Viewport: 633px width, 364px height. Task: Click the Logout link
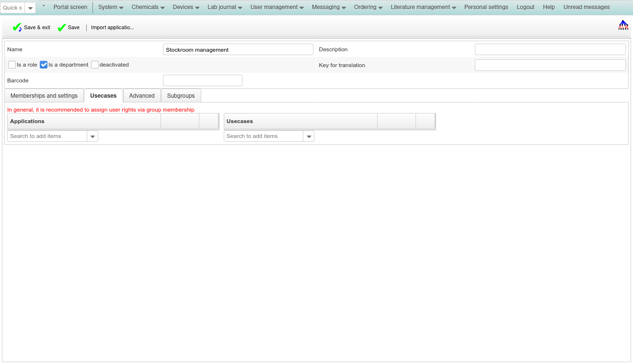(x=526, y=7)
